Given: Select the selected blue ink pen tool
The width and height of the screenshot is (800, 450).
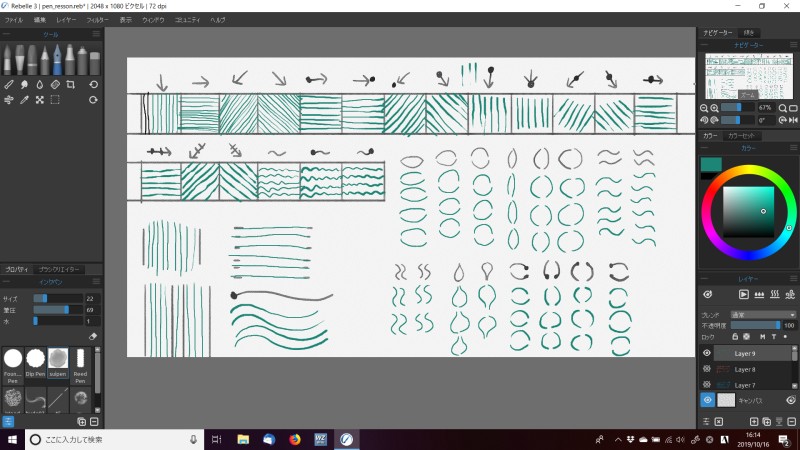Looking at the screenshot, I should tap(57, 60).
